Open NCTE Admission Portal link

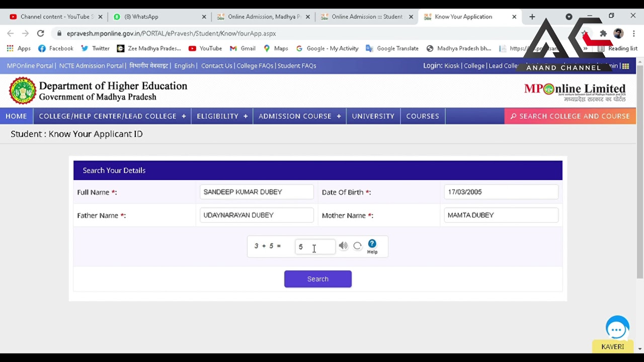coord(91,66)
